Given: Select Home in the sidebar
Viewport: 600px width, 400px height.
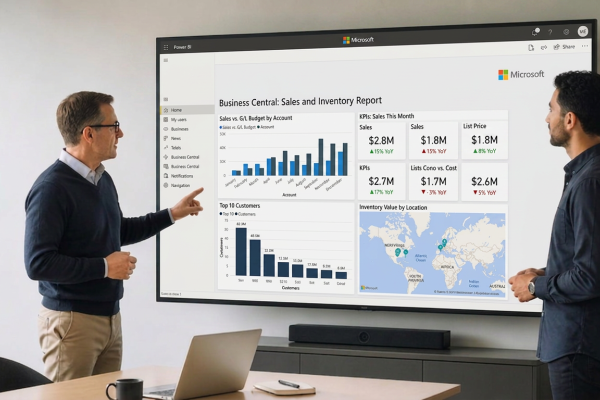Looking at the screenshot, I should click(x=187, y=110).
